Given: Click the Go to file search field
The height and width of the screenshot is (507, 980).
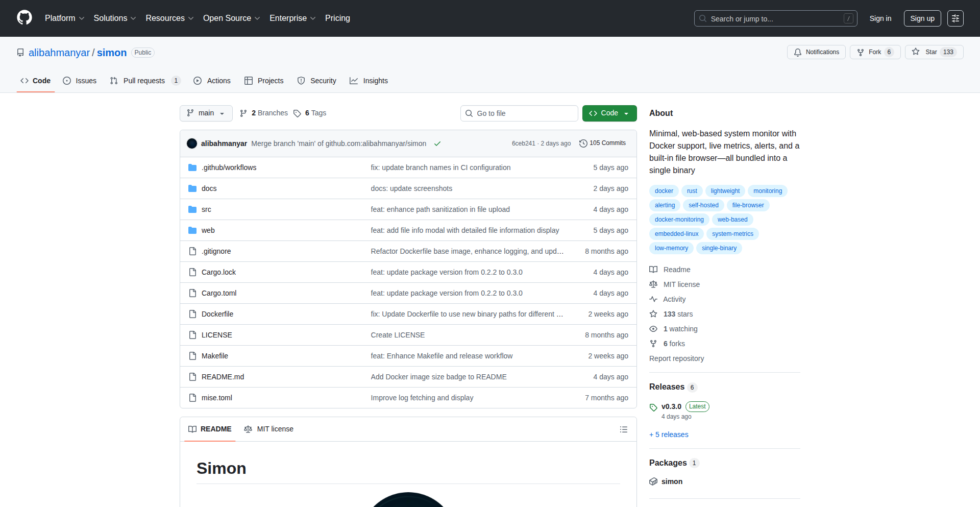Looking at the screenshot, I should [x=519, y=113].
